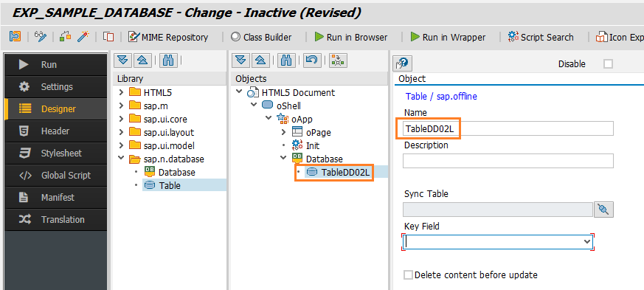Open Manifest in the sidebar
Screen dimensions: 644x290
coord(55,198)
